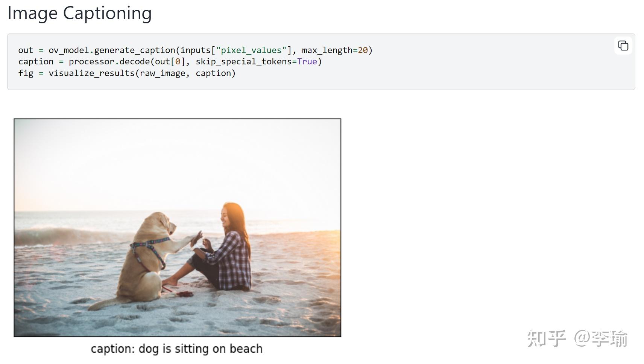Click the processor.decode code line

click(170, 61)
